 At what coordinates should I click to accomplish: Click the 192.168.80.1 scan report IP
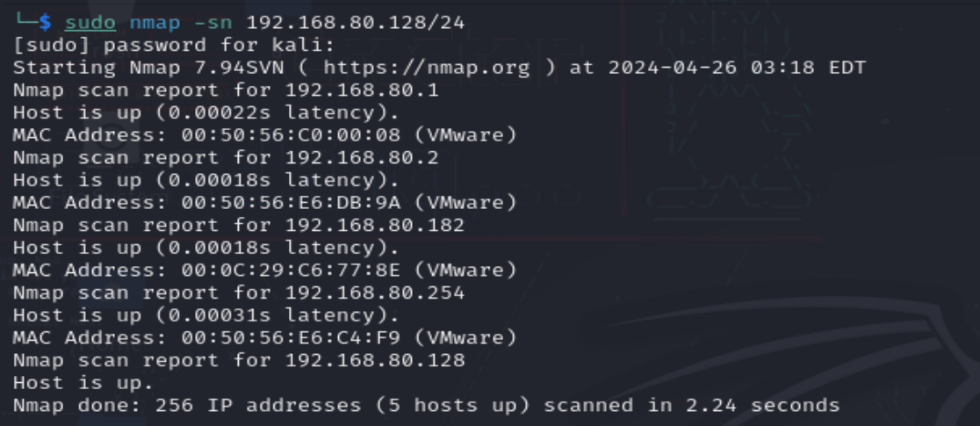coord(362,90)
